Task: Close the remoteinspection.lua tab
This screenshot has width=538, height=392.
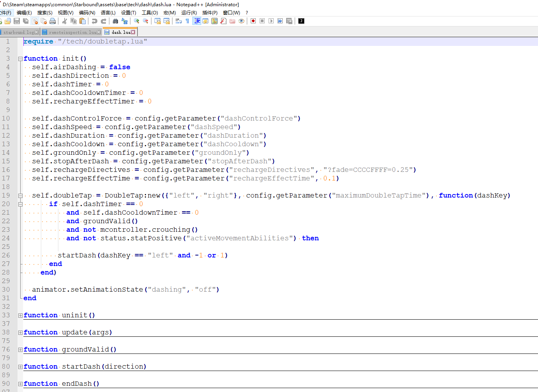Action: pyautogui.click(x=99, y=32)
